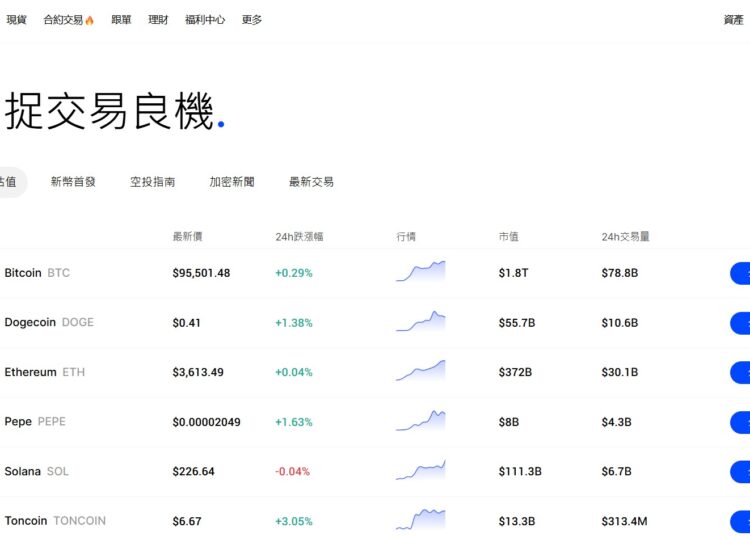Click Solana price $226.64
750x536 pixels.
click(x=194, y=471)
